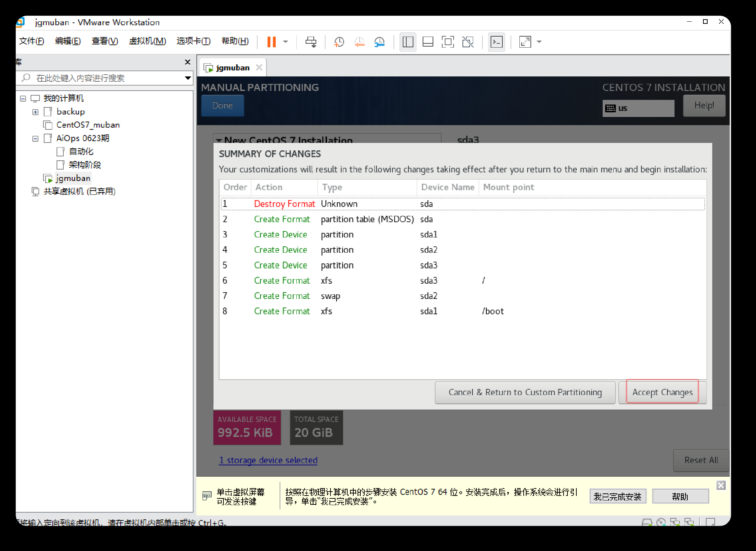The height and width of the screenshot is (551, 756).
Task: Click the revert to snapshot icon
Action: (359, 42)
